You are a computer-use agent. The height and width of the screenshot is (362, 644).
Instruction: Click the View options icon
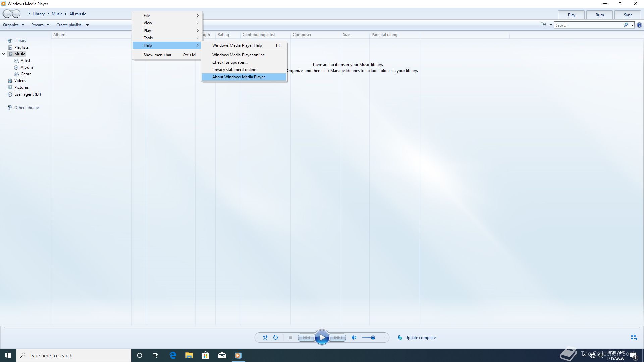point(543,25)
